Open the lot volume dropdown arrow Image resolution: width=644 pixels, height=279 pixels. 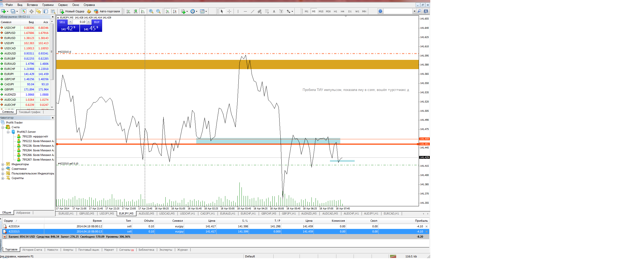click(70, 22)
